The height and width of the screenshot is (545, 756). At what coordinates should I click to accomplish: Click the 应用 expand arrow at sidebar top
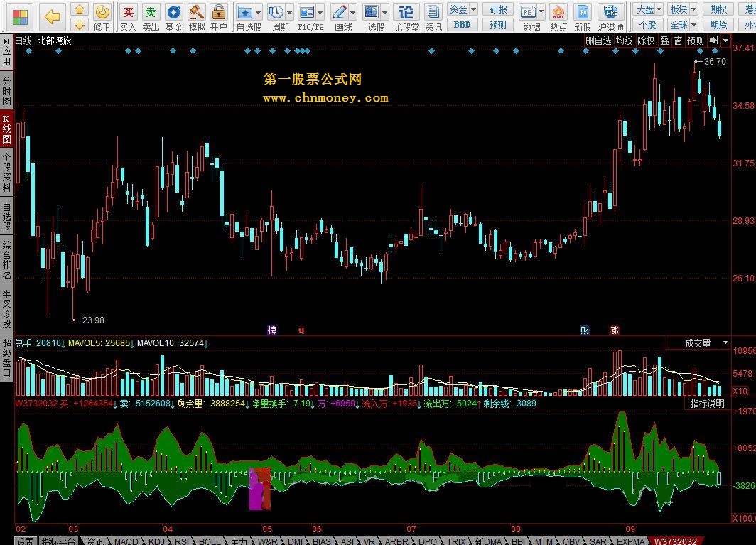(x=7, y=41)
